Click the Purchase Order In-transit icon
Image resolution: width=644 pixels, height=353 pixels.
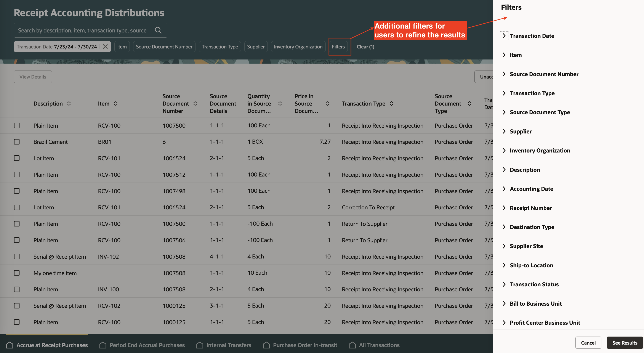(x=266, y=345)
